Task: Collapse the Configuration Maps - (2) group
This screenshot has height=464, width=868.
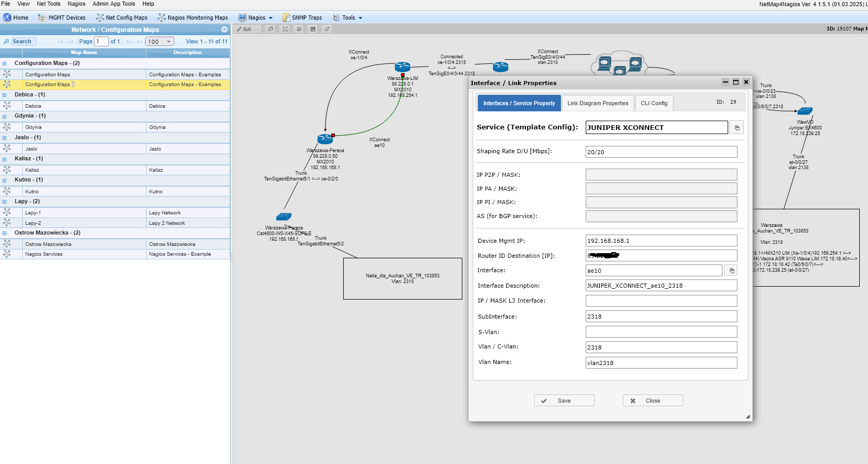Action: 4,63
